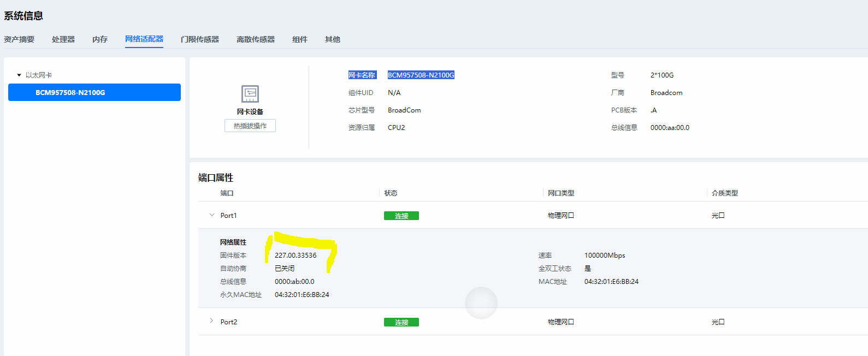This screenshot has height=356, width=868.
Task: Switch to the 离散传感器 tab
Action: [256, 39]
